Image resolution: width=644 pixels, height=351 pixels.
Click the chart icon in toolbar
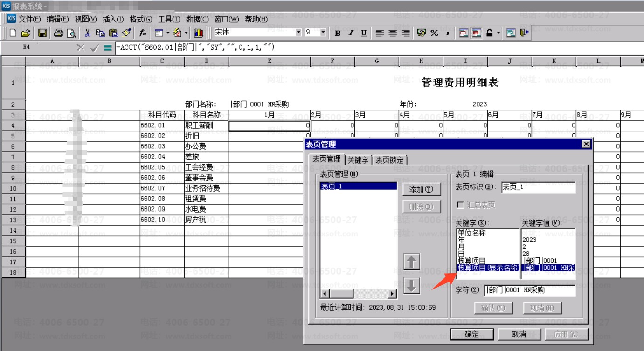(199, 33)
